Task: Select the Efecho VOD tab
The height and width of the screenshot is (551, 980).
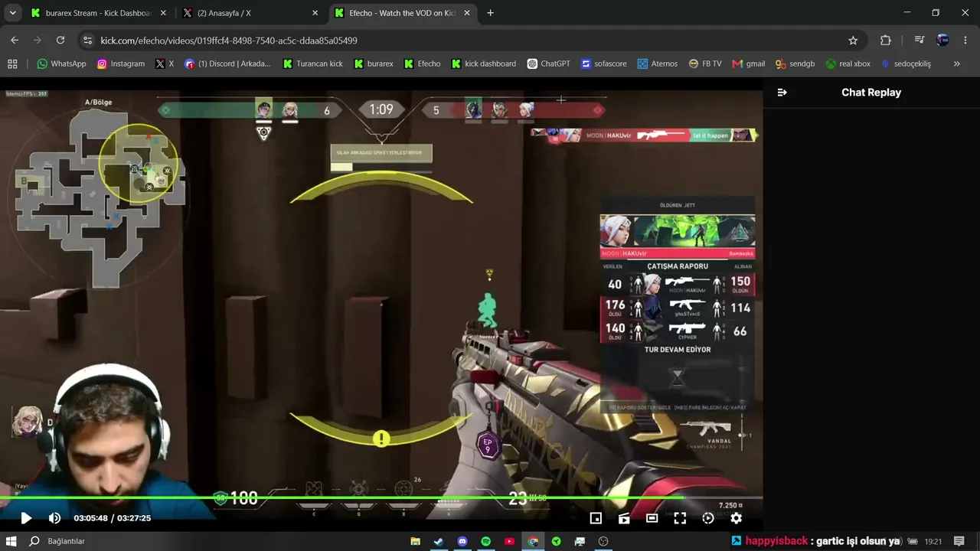Action: click(x=402, y=13)
